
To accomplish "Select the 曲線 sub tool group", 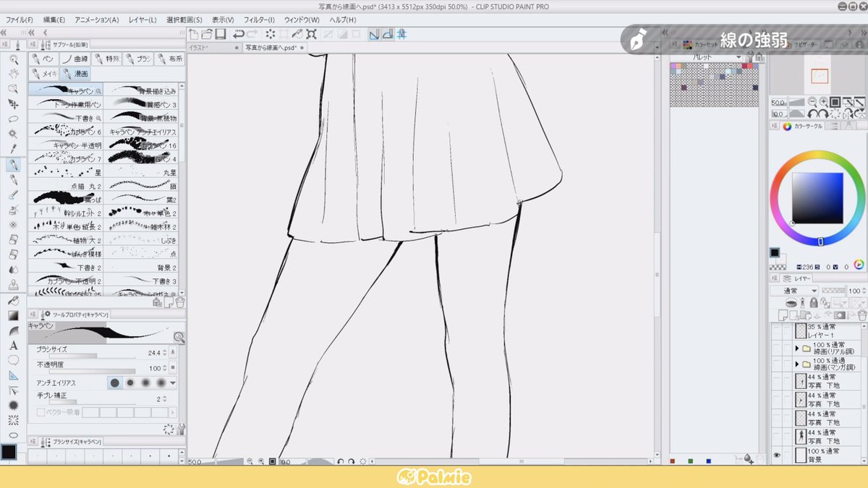I will [75, 59].
